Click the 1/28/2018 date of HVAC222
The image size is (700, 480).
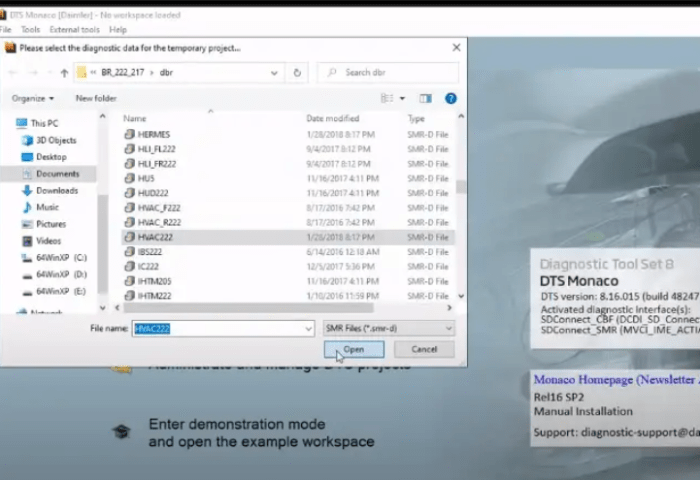(340, 237)
